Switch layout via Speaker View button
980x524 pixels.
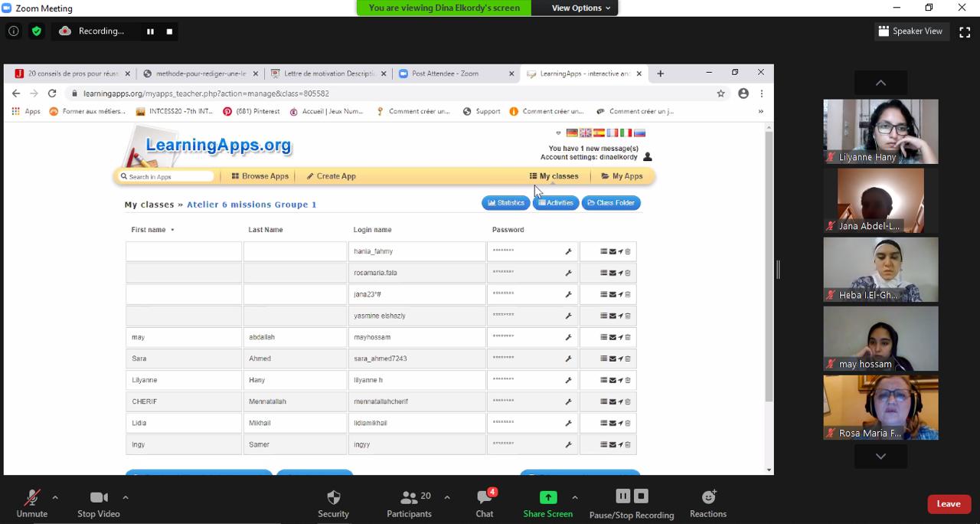tap(910, 31)
